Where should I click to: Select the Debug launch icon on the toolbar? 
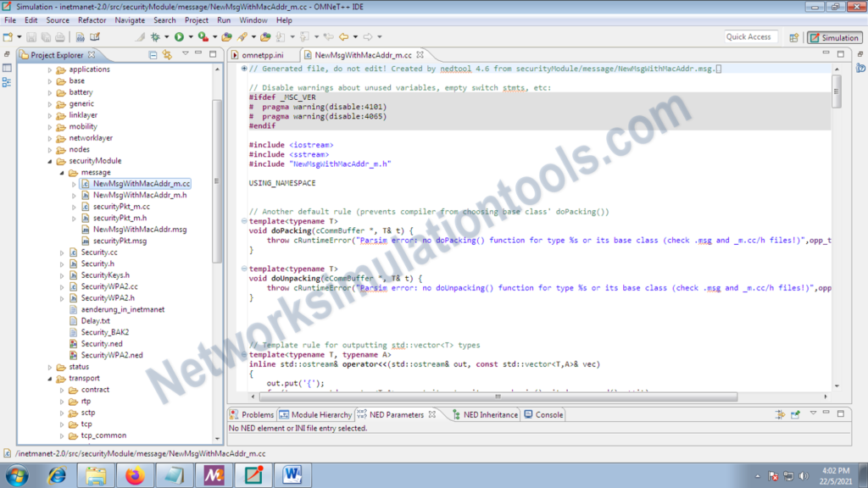click(x=154, y=37)
